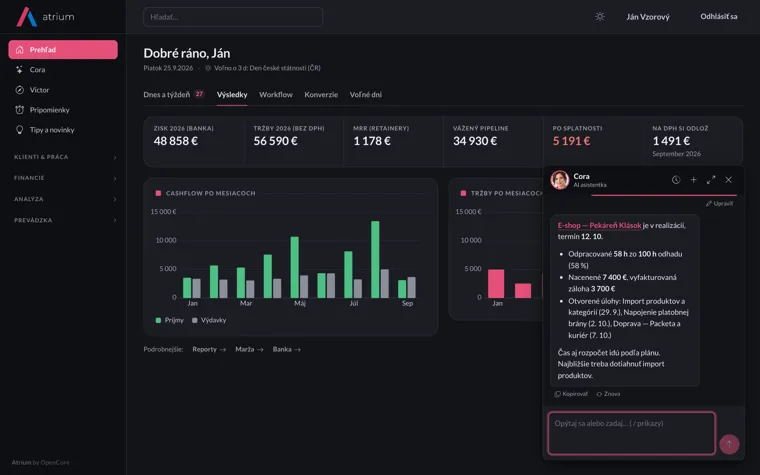
Task: Focus the Hľadať search field
Action: [x=233, y=17]
